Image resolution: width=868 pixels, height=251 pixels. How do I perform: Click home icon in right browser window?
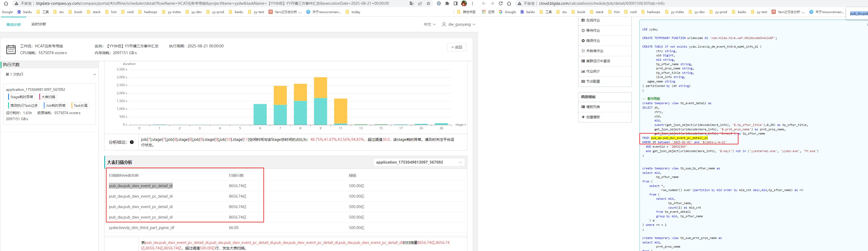(509, 4)
